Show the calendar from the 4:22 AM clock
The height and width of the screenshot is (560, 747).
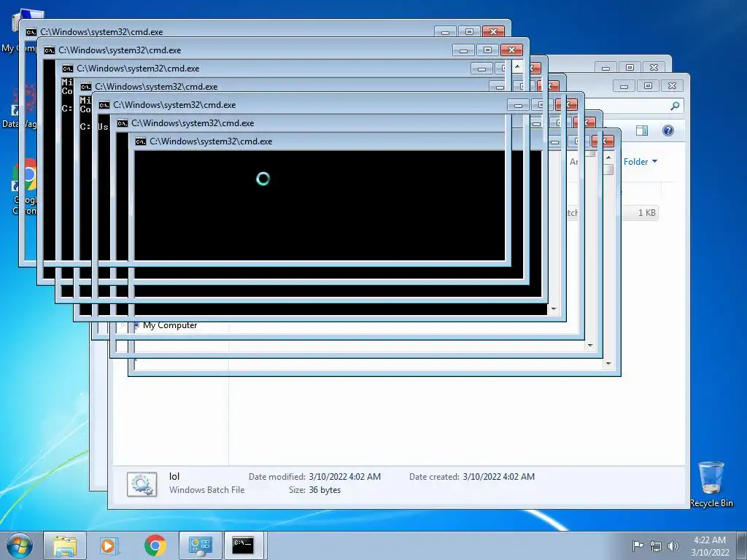point(710,545)
